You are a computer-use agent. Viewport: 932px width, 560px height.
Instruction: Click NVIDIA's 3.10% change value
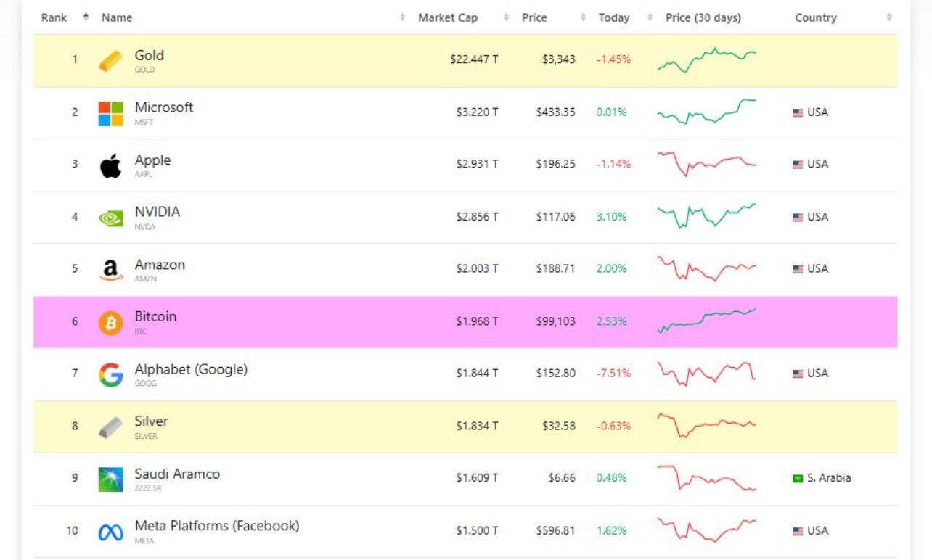pyautogui.click(x=611, y=216)
